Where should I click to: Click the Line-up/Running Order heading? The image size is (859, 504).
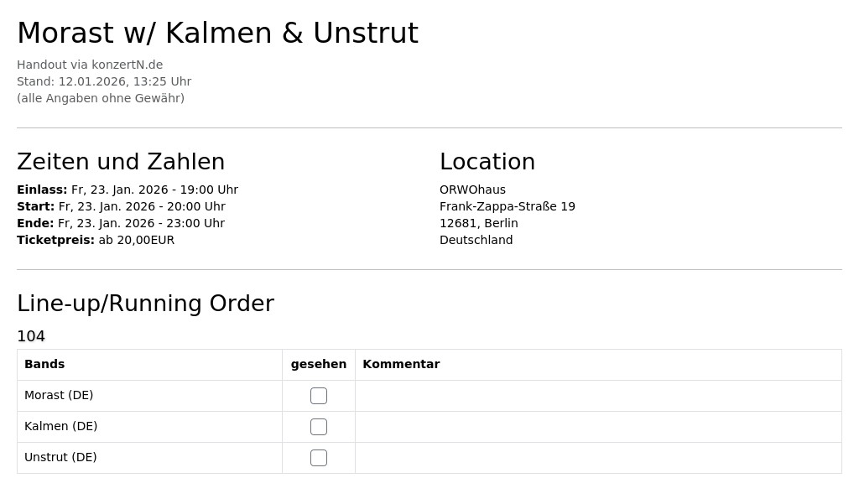(x=146, y=304)
